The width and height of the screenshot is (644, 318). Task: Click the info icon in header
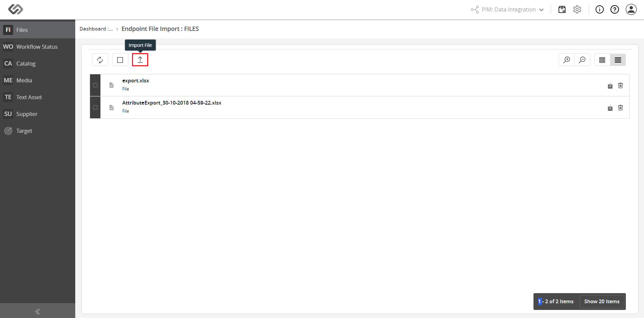600,9
